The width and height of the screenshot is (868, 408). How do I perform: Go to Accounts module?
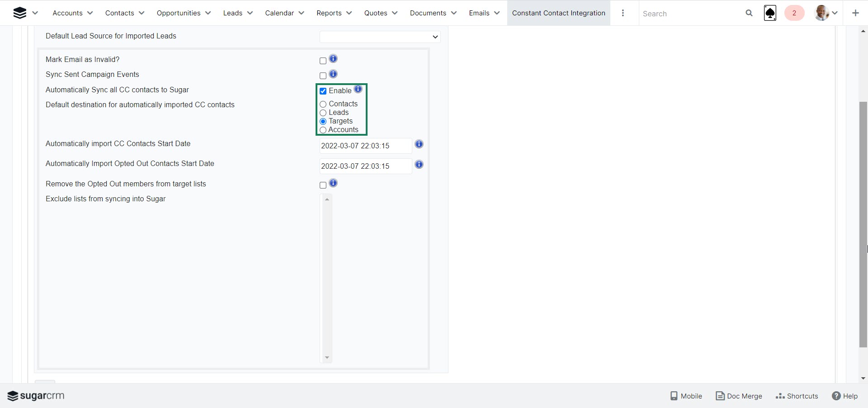(67, 13)
